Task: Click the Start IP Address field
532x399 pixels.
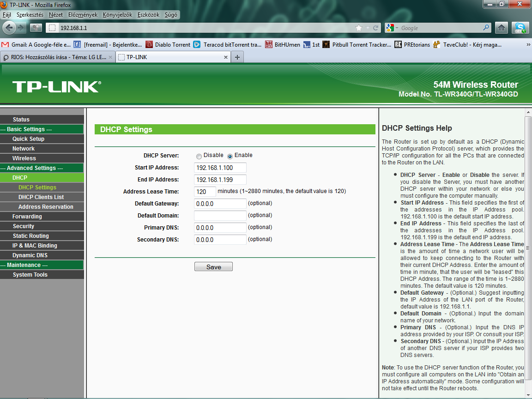Action: (220, 168)
